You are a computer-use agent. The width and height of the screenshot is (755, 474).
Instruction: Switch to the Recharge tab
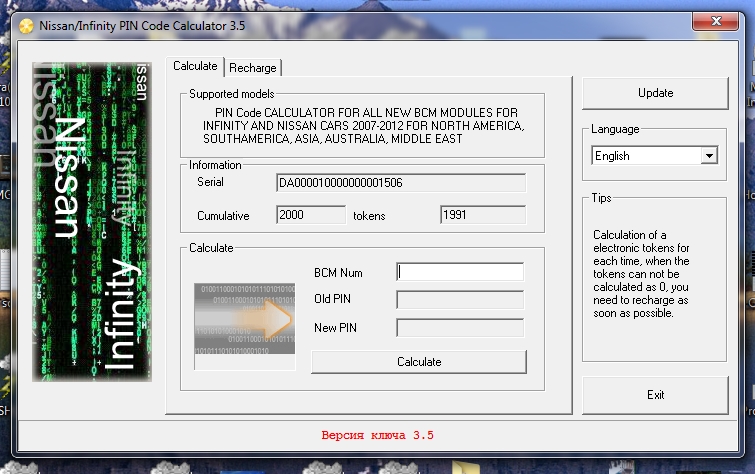(x=253, y=67)
